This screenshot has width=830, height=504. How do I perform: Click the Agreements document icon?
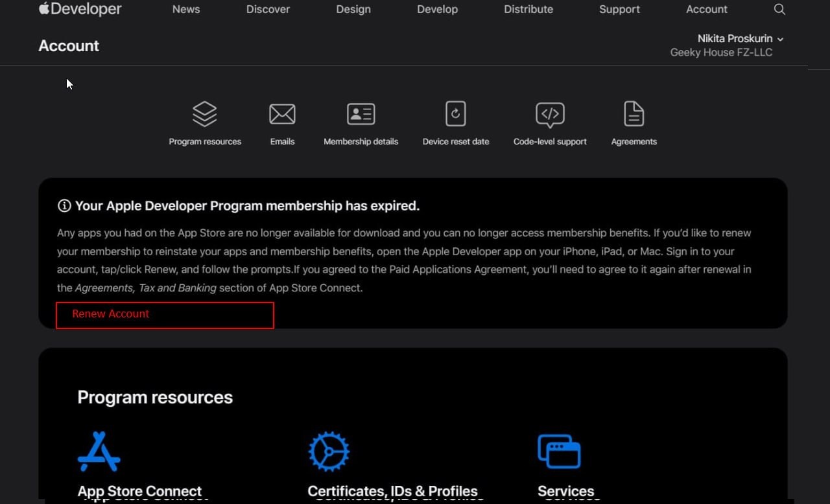(634, 114)
